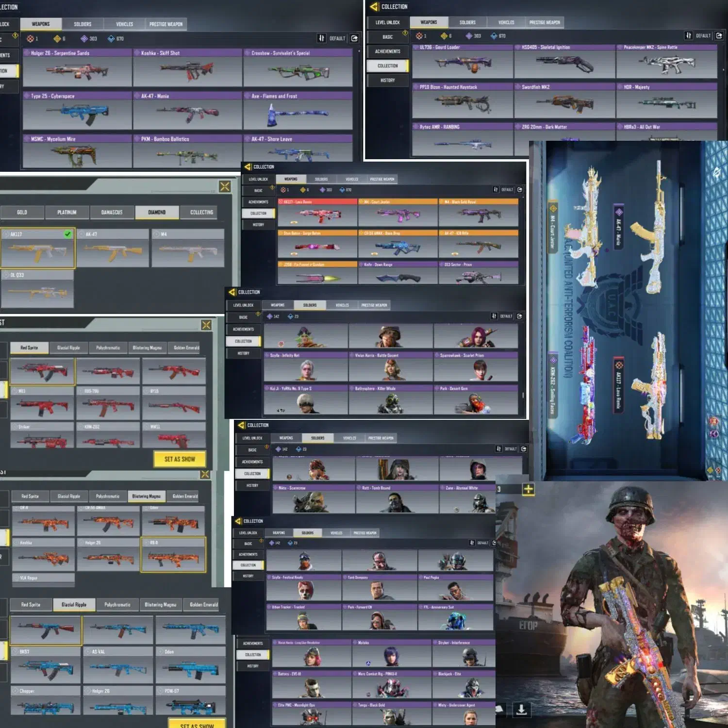Click share icon above Peacekeeper MK2 Spine Rattle
Screen dimensions: 728x728
719,35
